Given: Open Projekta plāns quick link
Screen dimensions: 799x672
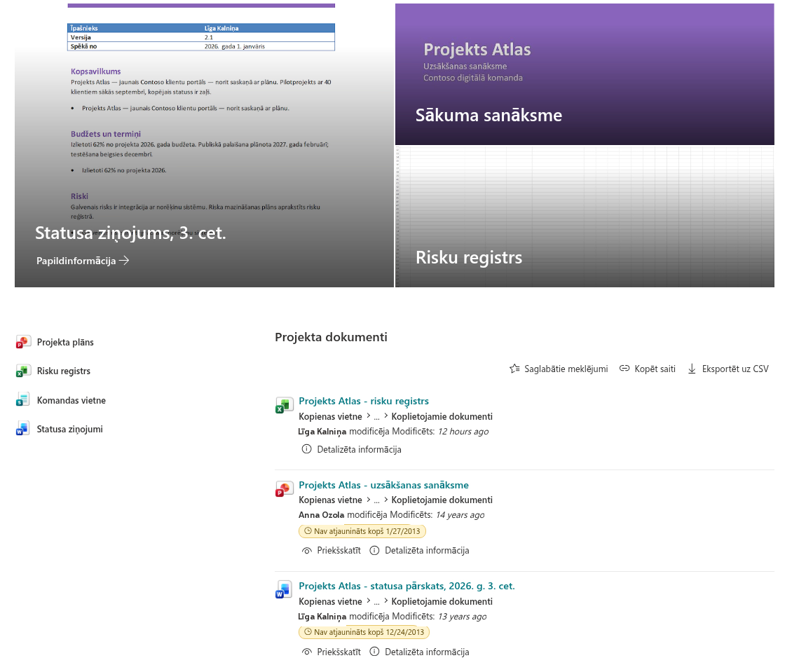Looking at the screenshot, I should point(65,342).
